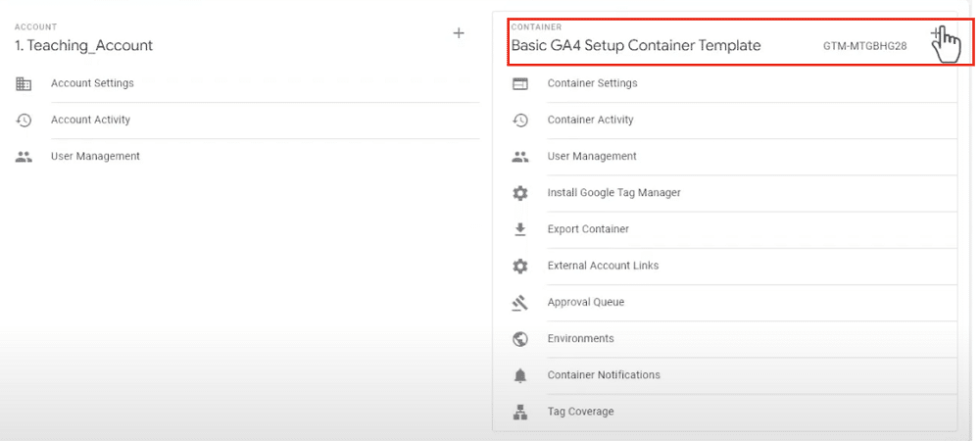Click the account User Management people icon

[x=24, y=157]
